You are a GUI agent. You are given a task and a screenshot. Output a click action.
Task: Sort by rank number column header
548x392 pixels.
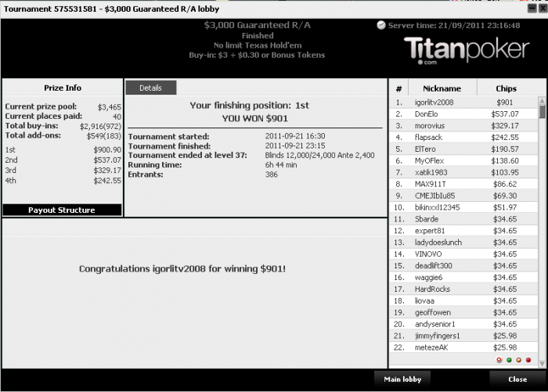(x=398, y=88)
